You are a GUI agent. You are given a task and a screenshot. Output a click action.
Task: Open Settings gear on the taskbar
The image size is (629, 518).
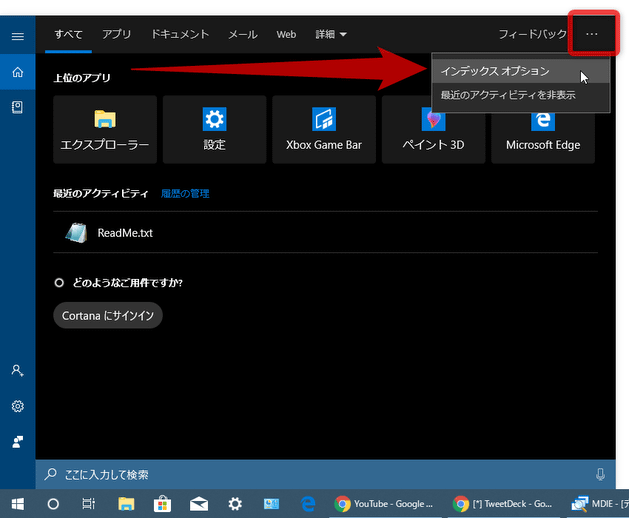coord(235,504)
